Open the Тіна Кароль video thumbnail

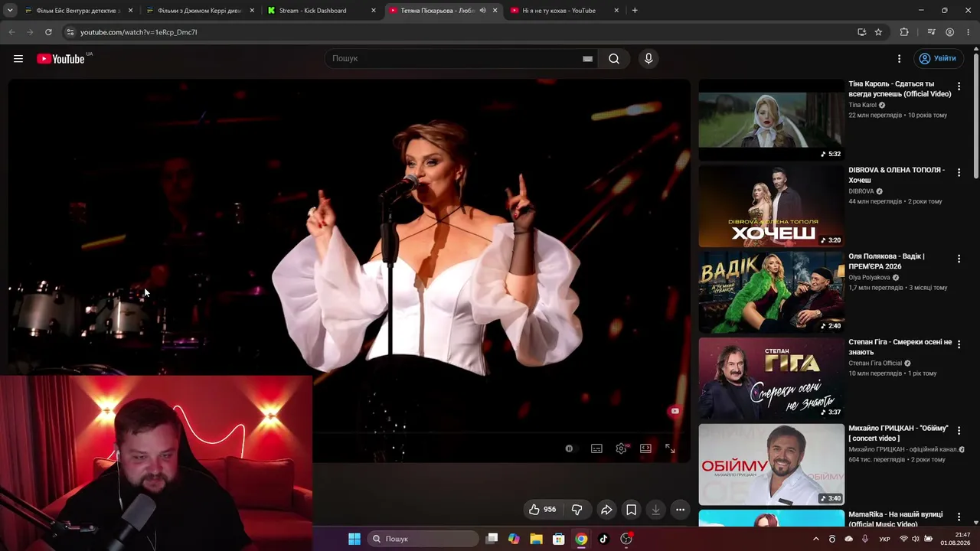click(771, 120)
